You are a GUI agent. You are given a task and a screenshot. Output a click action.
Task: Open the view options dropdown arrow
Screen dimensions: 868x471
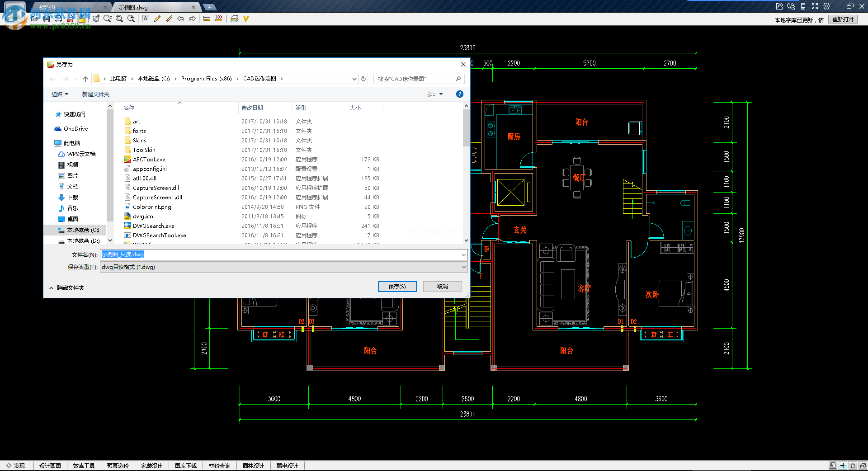tap(441, 94)
